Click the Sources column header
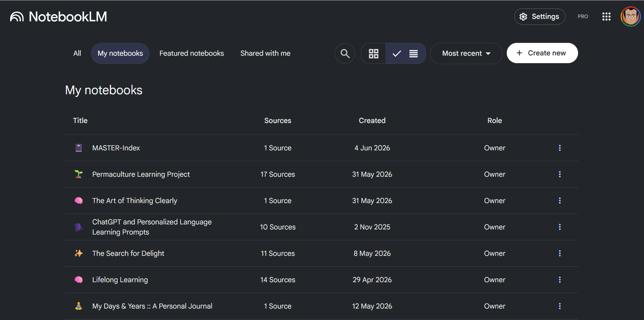644x320 pixels. tap(278, 121)
